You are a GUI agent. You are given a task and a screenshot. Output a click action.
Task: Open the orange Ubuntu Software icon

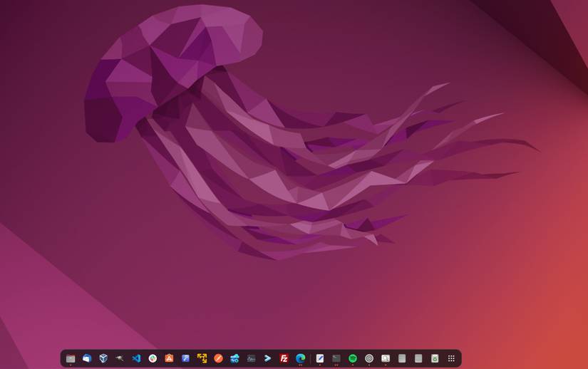click(x=169, y=358)
